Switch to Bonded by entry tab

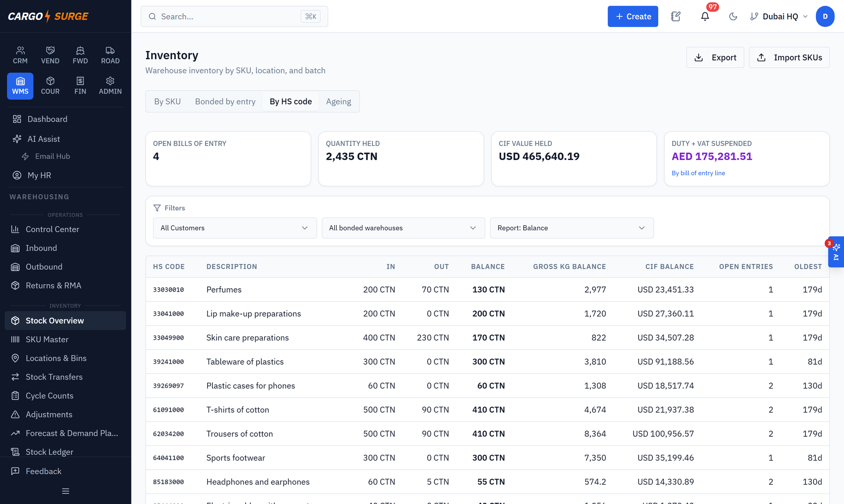pos(225,102)
